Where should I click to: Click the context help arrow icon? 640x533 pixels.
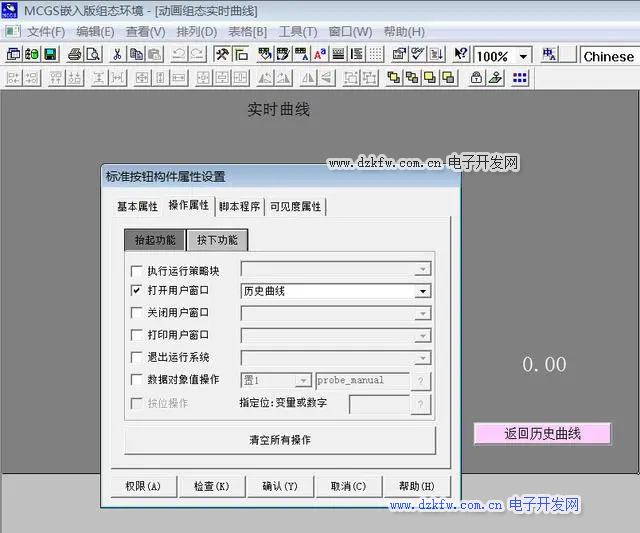(x=461, y=56)
